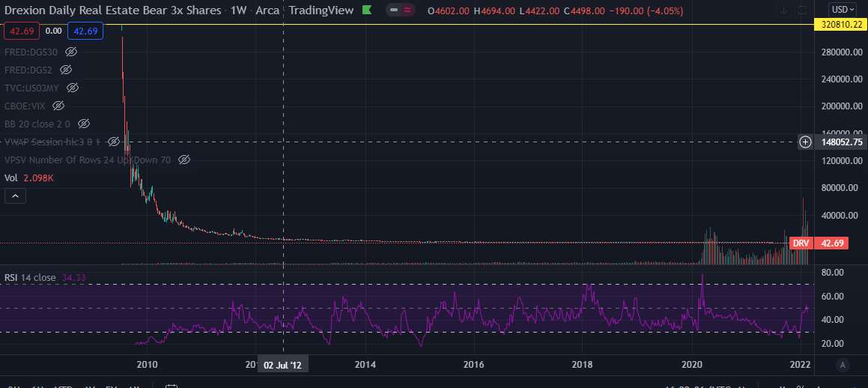This screenshot has height=388, width=868.
Task: Show the FRED:DGS30 series via eye icon
Action: click(x=71, y=52)
